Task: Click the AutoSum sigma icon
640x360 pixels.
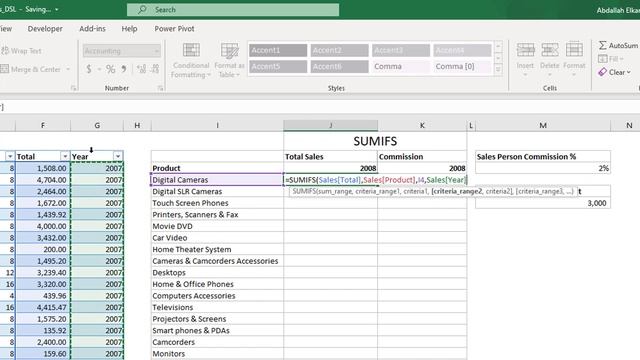Action: pyautogui.click(x=602, y=45)
